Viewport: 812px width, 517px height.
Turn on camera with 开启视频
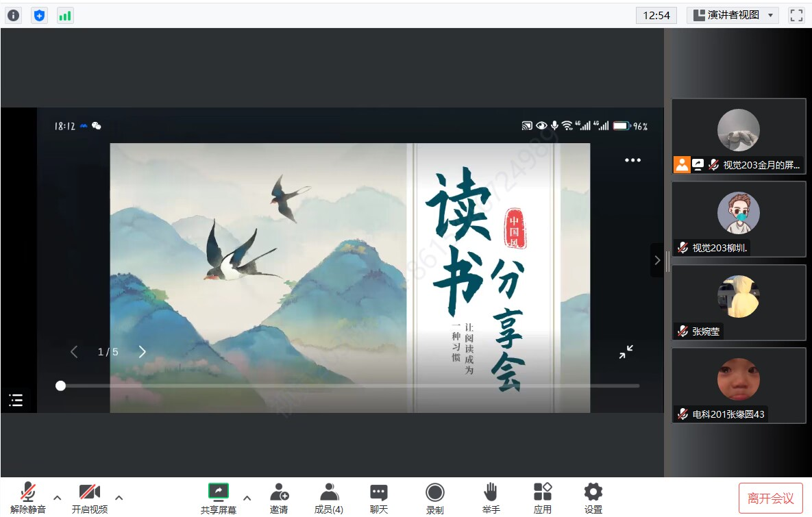[90, 498]
